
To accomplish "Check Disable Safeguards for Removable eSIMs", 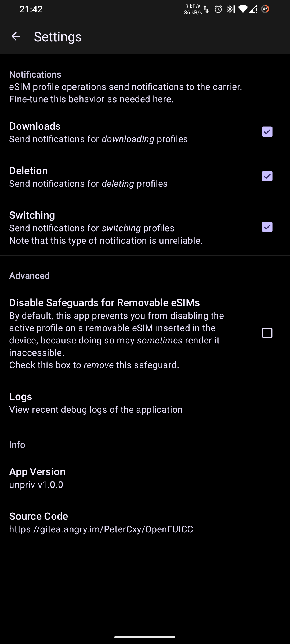I will click(267, 333).
